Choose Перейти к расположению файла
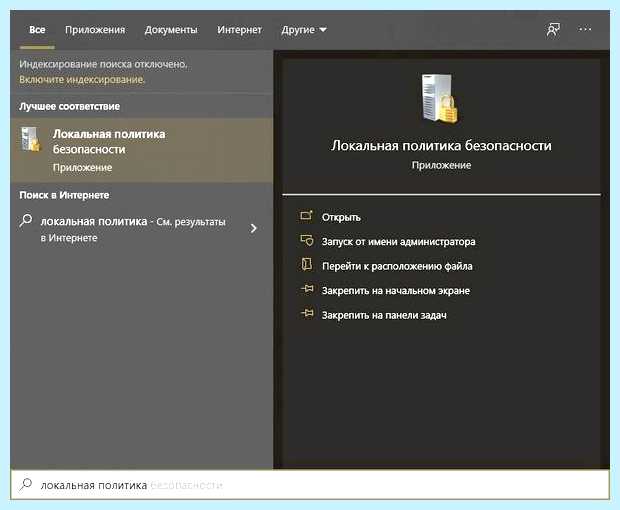Screen dimensions: 620x510 pyautogui.click(x=397, y=266)
